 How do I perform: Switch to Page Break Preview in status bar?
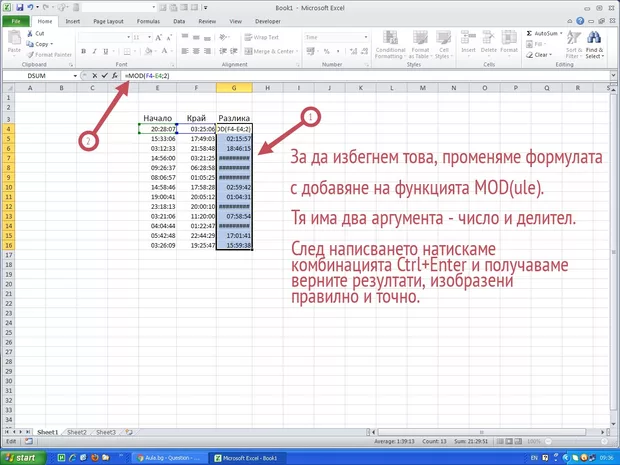click(518, 441)
